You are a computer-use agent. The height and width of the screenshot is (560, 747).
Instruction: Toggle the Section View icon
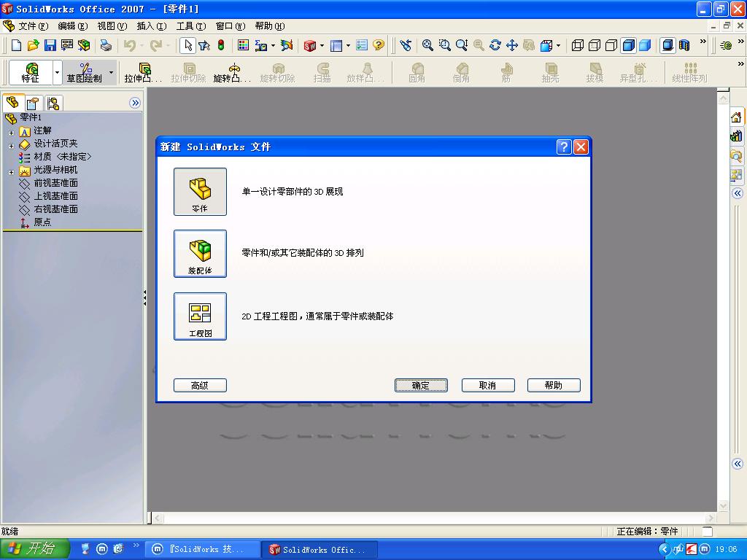[x=684, y=45]
